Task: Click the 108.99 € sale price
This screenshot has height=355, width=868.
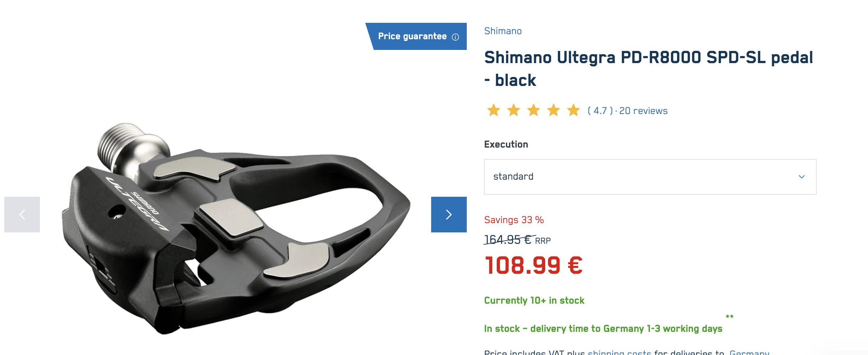Action: (533, 266)
